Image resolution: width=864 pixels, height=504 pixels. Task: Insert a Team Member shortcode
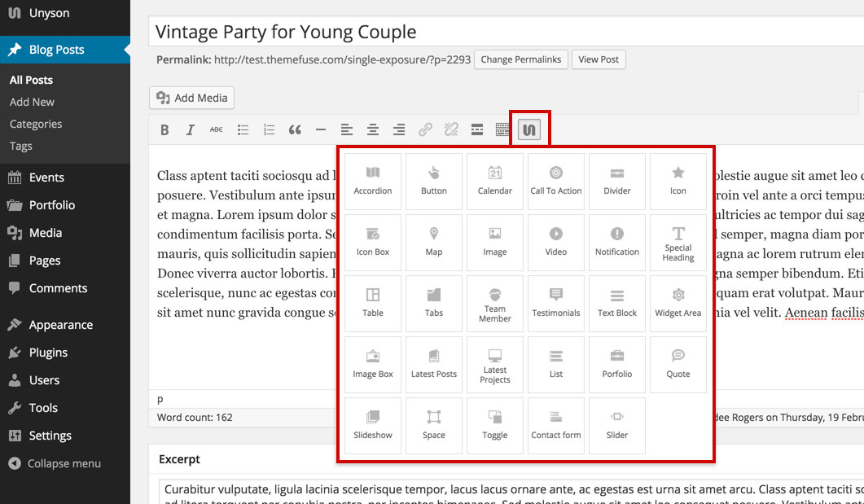pyautogui.click(x=495, y=304)
